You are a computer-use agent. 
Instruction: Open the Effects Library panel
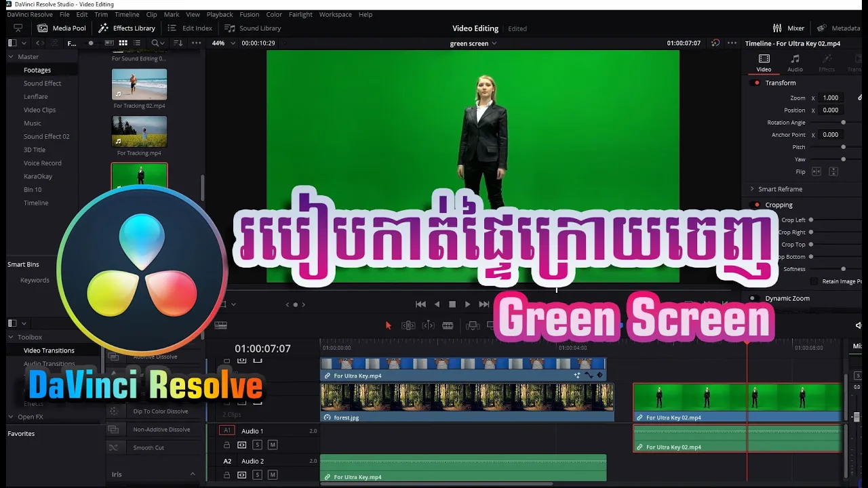[127, 28]
